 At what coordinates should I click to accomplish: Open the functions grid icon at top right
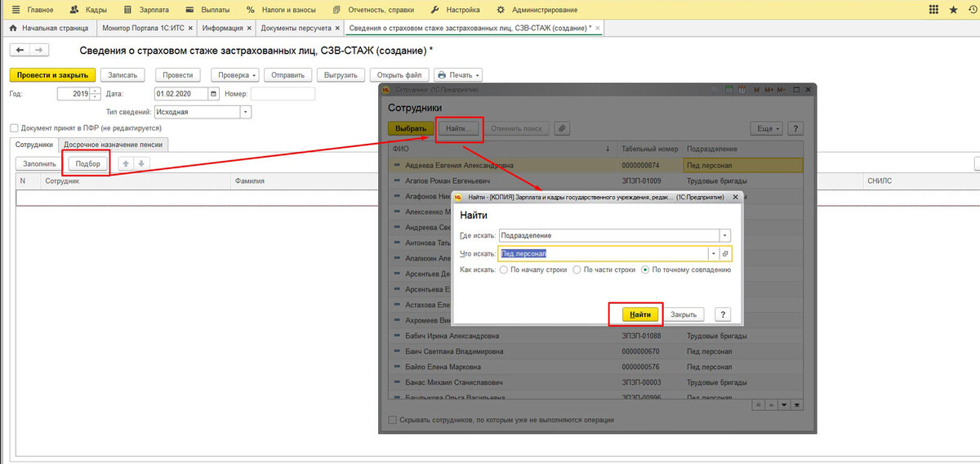(x=933, y=10)
